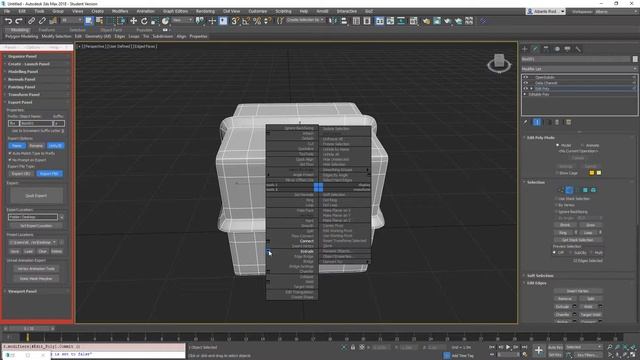Select the Animate radio button
640x360 pixels.
tap(582, 145)
